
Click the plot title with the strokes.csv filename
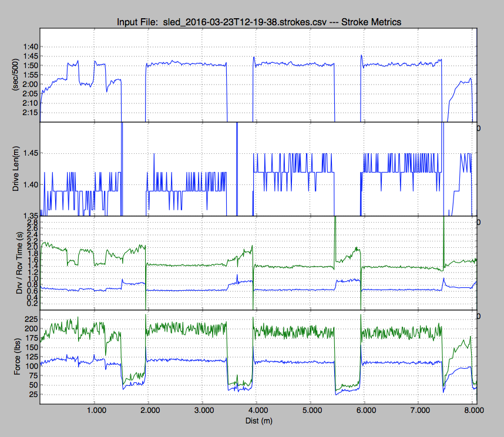point(259,22)
